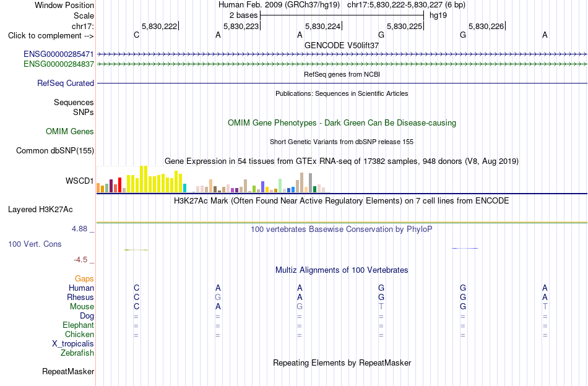Click the 5,830,222 ruler coordinate
588x386 pixels.
tap(159, 26)
